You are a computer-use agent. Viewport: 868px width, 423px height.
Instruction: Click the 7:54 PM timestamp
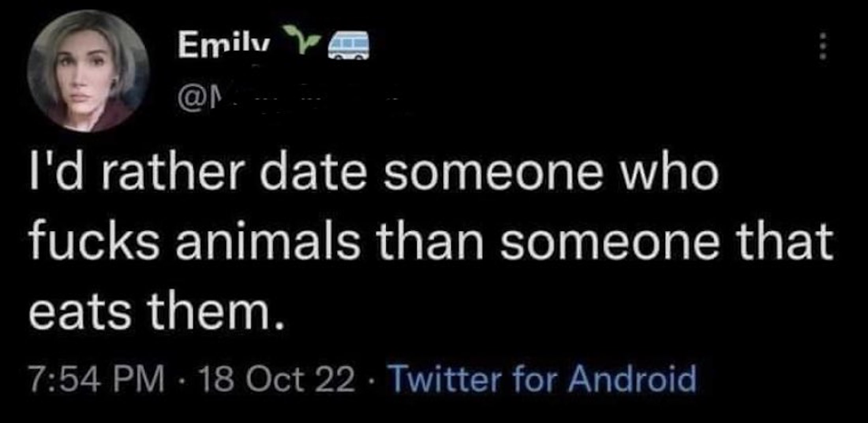(x=96, y=380)
